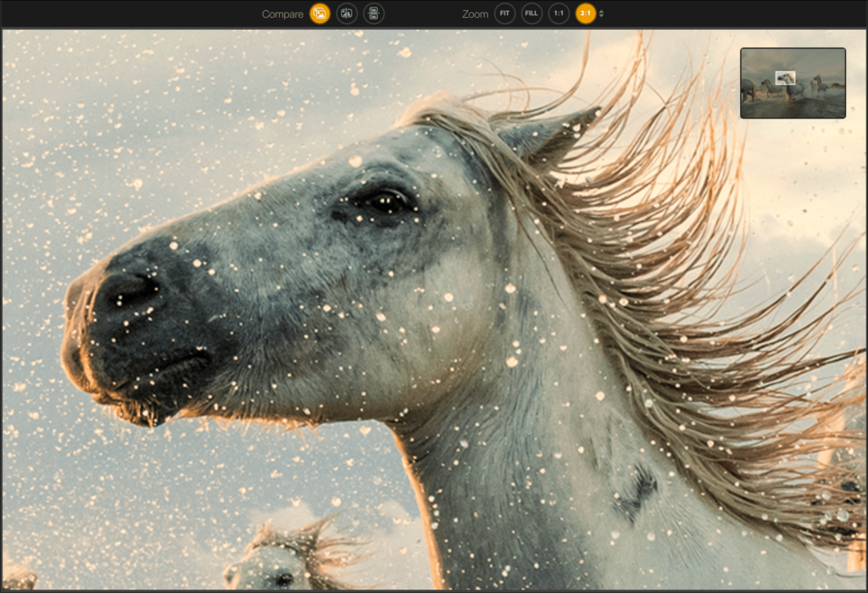Set zoom to FIT
Viewport: 868px width, 593px height.
[x=504, y=14]
